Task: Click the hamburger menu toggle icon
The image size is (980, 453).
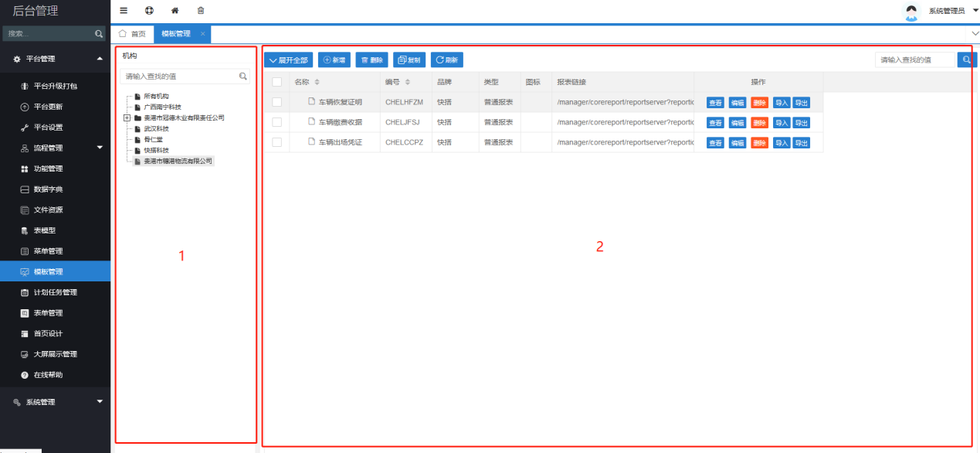Action: (x=124, y=11)
